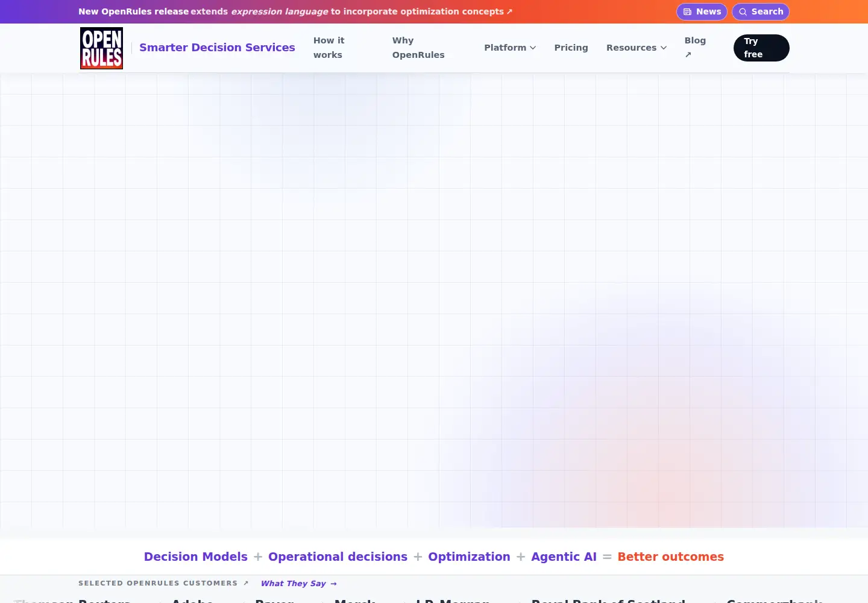This screenshot has width=868, height=603.
Task: Open the Search button in top banner
Action: coord(761,11)
